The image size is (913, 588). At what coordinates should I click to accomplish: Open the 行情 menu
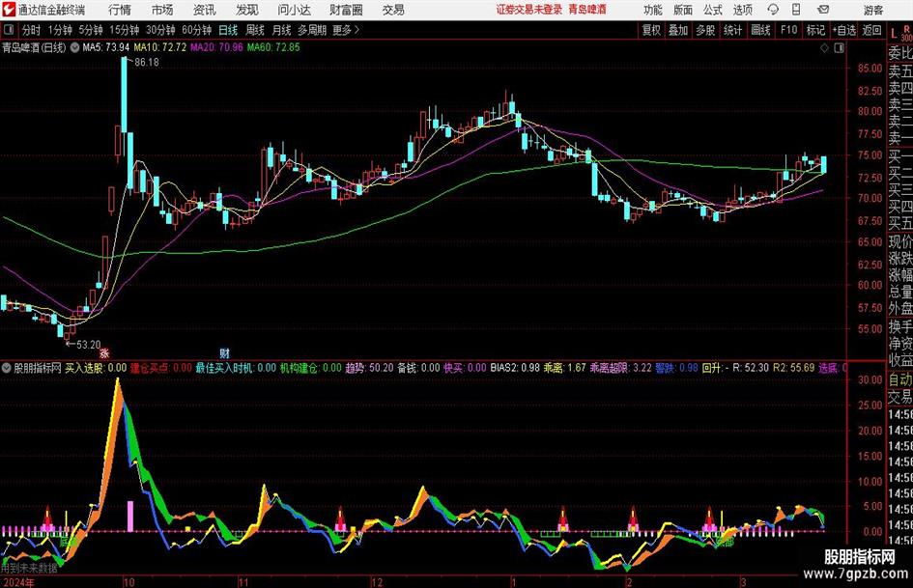coord(120,10)
